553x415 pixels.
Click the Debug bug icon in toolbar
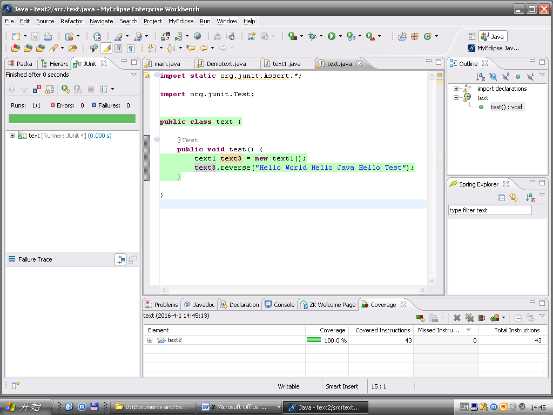tap(312, 36)
